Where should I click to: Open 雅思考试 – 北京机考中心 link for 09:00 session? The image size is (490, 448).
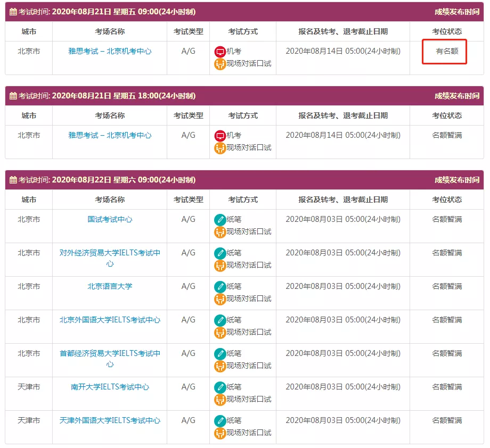tap(110, 52)
